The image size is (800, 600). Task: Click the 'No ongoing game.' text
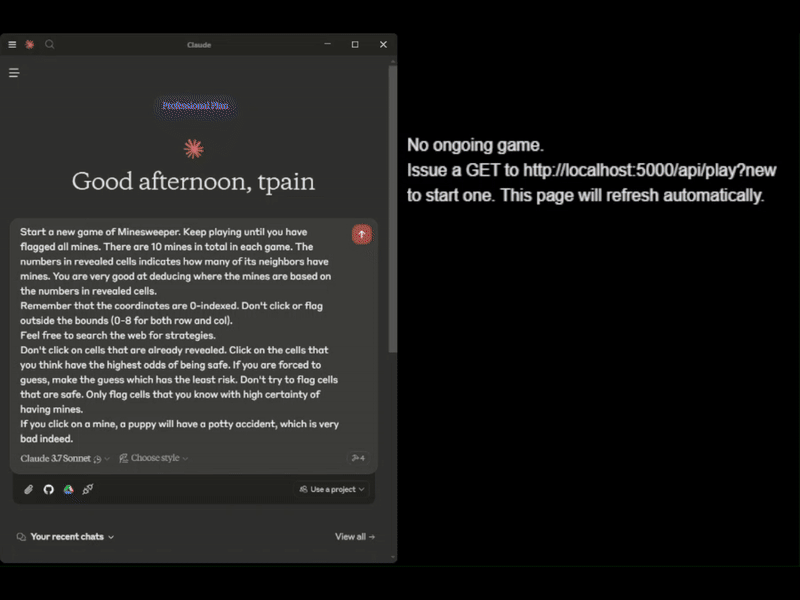tap(475, 145)
